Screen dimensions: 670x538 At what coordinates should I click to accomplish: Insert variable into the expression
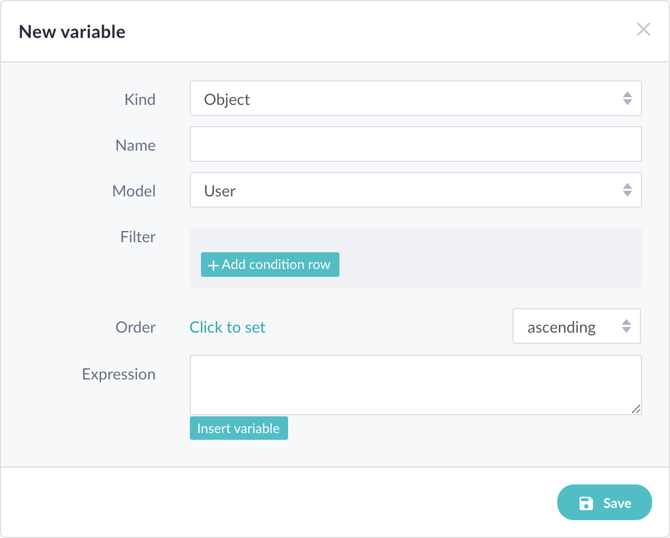[239, 428]
